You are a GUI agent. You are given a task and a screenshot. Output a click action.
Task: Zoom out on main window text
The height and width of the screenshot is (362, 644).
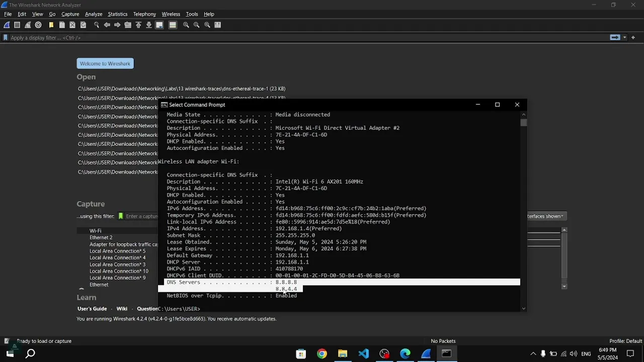197,25
